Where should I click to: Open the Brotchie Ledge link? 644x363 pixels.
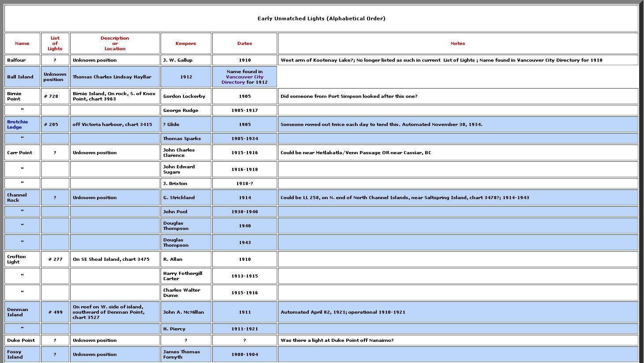pos(17,124)
